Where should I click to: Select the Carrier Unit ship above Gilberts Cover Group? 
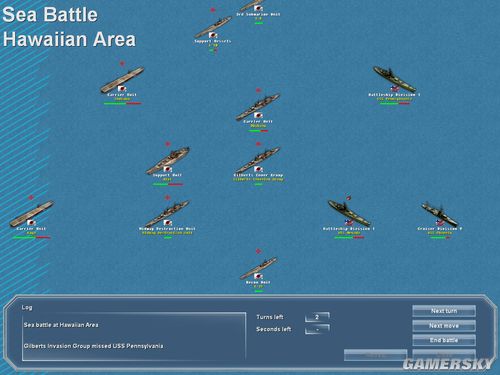[x=258, y=107]
